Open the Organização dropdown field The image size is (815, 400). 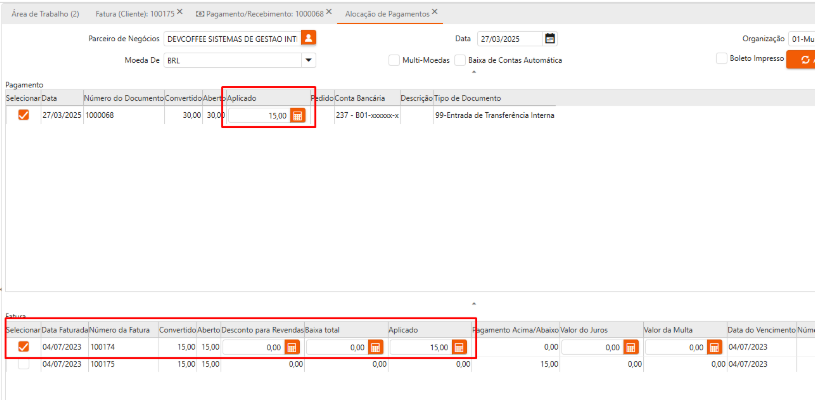tap(801, 38)
